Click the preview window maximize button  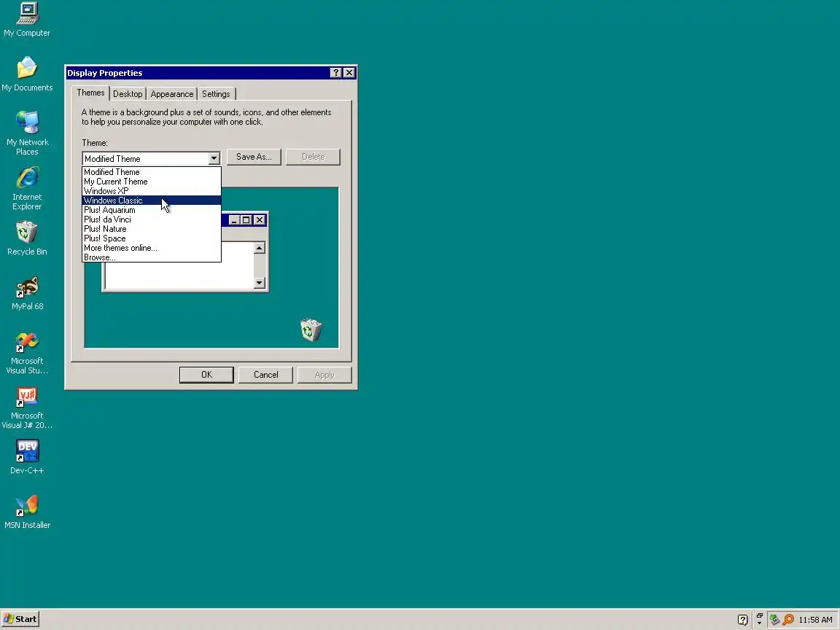[246, 219]
